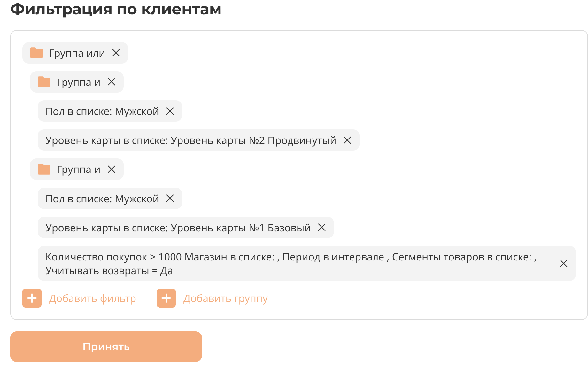Click the second "Группа и" folder icon
Screen dimensions: 588x369
point(44,169)
